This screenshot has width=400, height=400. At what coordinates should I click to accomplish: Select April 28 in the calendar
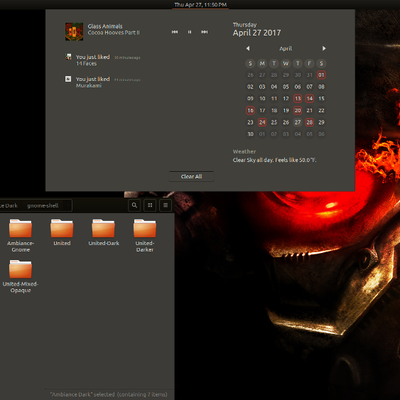point(310,122)
